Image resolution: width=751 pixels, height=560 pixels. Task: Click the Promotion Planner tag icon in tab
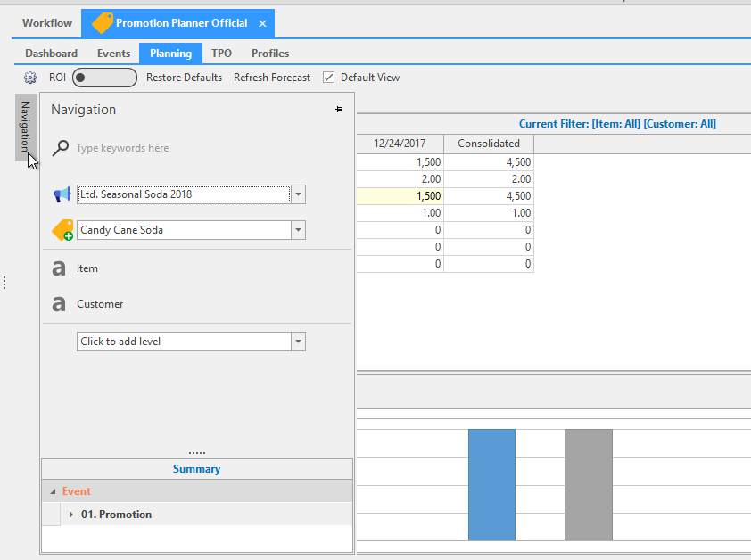103,23
